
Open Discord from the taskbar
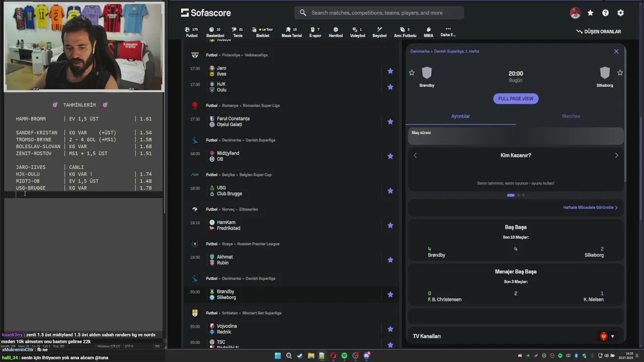367,355
